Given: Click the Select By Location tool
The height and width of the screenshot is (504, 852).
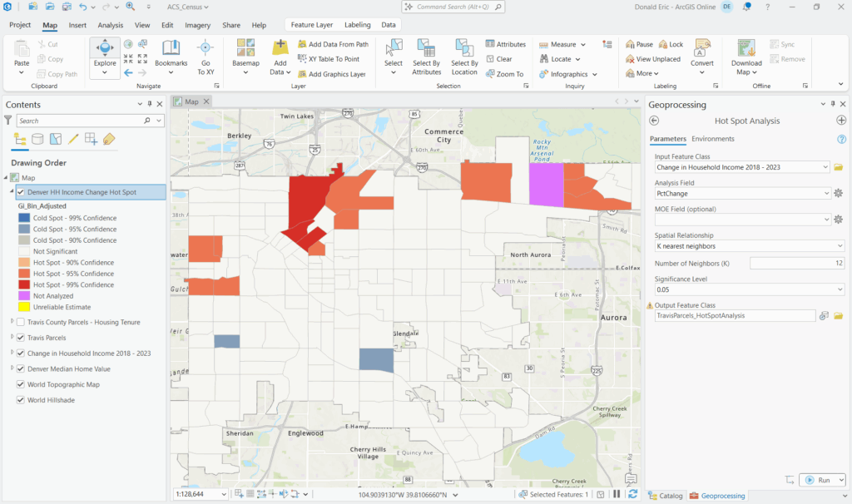Looking at the screenshot, I should 464,53.
